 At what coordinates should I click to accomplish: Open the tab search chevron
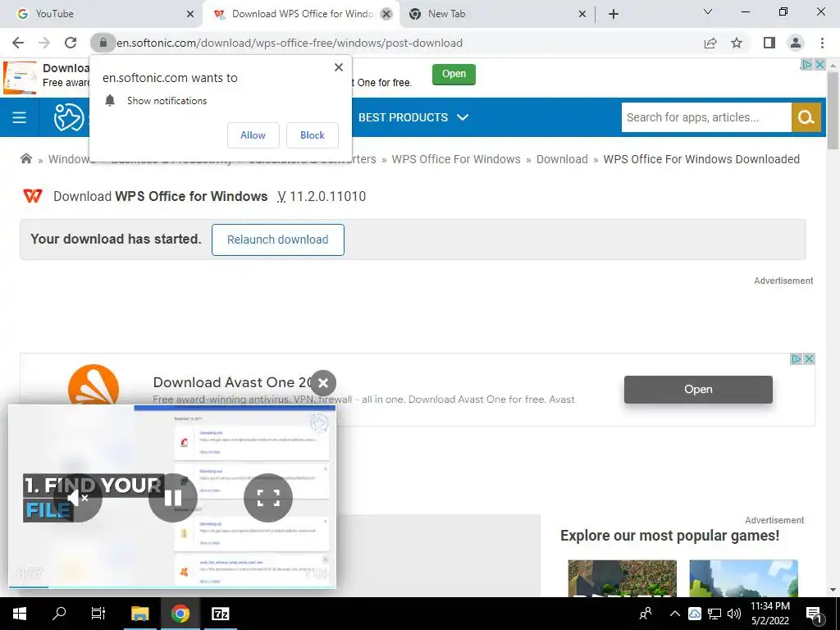coord(708,12)
